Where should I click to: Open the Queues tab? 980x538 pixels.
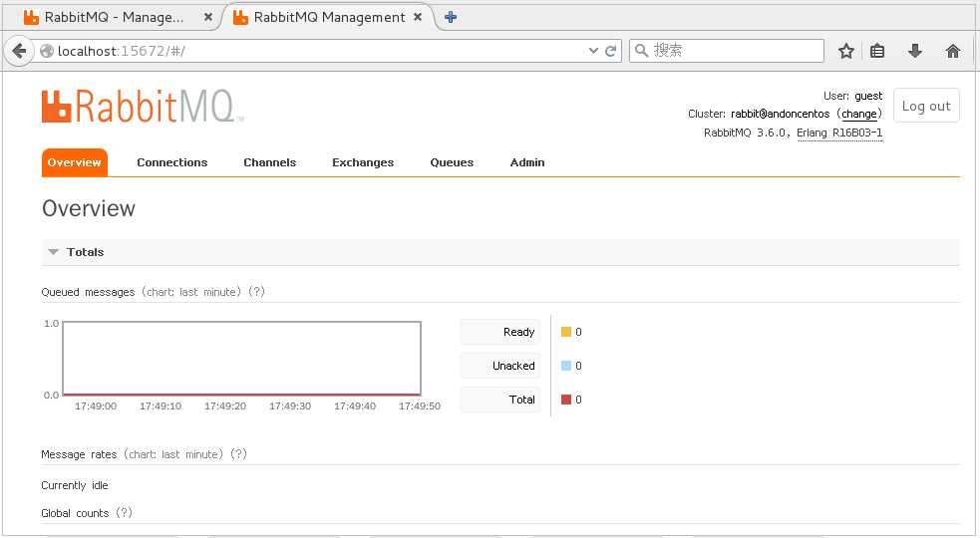452,162
